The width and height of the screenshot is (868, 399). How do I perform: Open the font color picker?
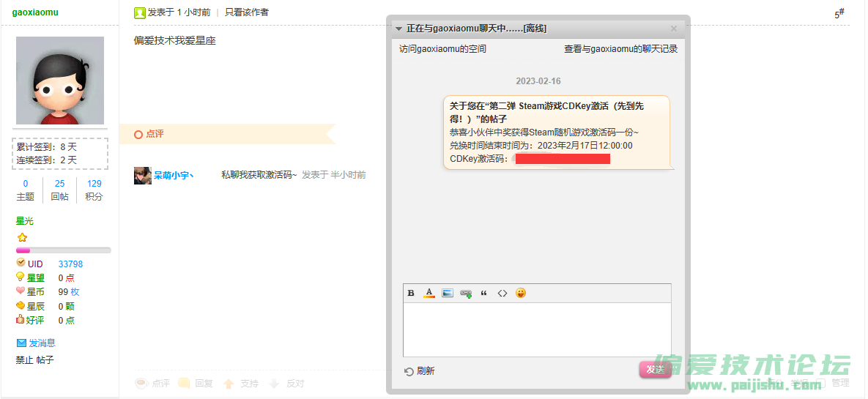pos(429,294)
